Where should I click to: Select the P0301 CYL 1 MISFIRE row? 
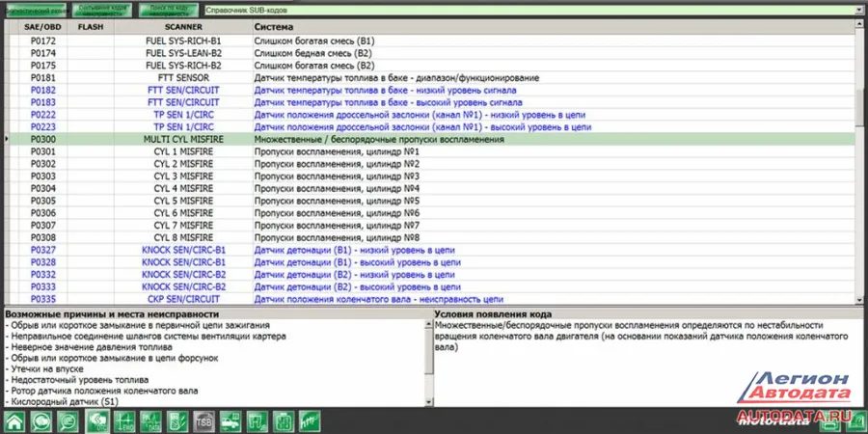(x=183, y=152)
